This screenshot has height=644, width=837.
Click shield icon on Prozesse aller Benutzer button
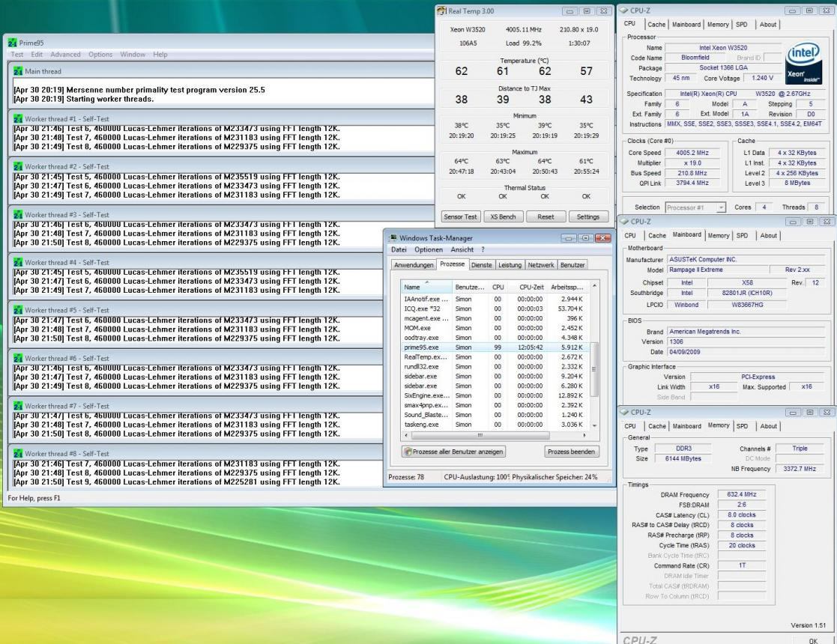pyautogui.click(x=408, y=452)
